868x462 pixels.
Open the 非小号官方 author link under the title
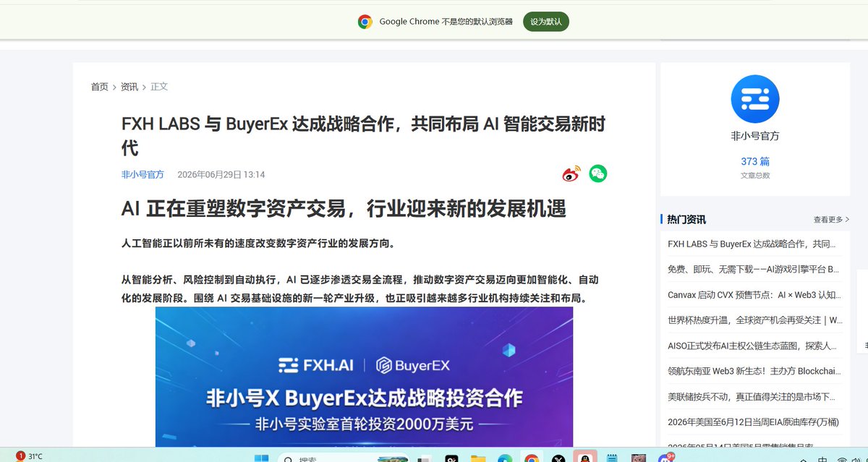click(x=142, y=174)
